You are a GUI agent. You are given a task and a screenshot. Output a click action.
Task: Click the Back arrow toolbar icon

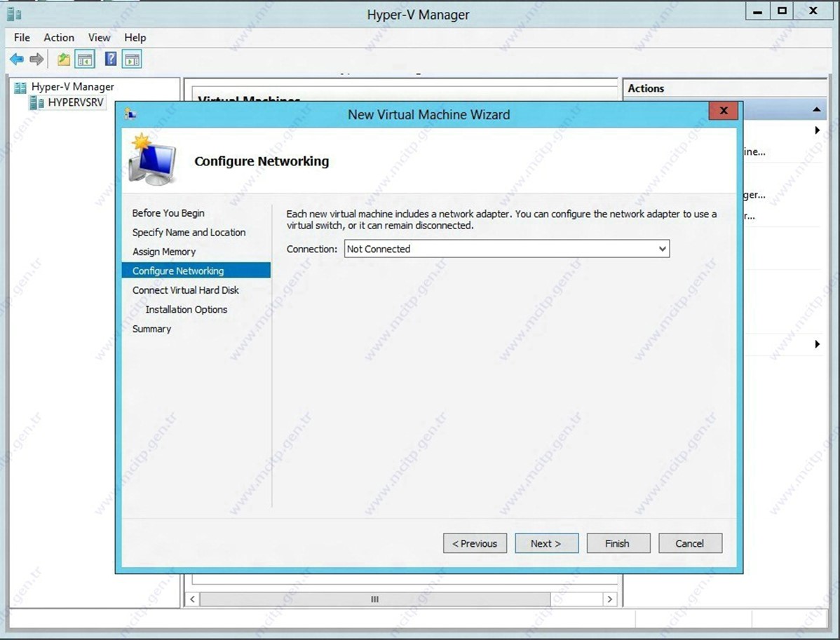tap(17, 59)
